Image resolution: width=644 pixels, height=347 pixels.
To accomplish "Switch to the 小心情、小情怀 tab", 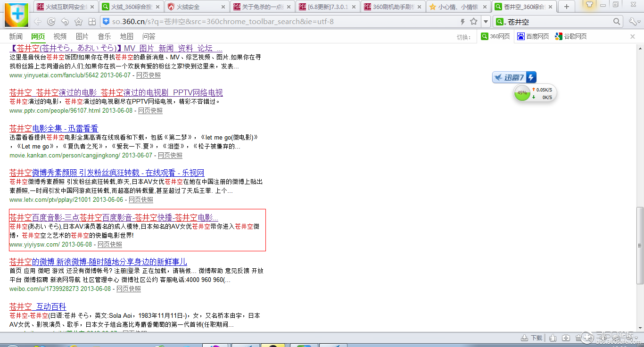I will click(460, 7).
